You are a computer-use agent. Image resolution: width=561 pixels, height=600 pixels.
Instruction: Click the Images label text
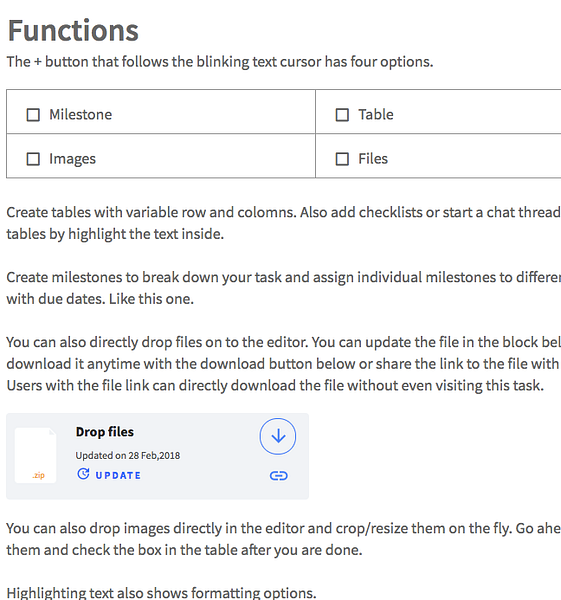pyautogui.click(x=72, y=159)
